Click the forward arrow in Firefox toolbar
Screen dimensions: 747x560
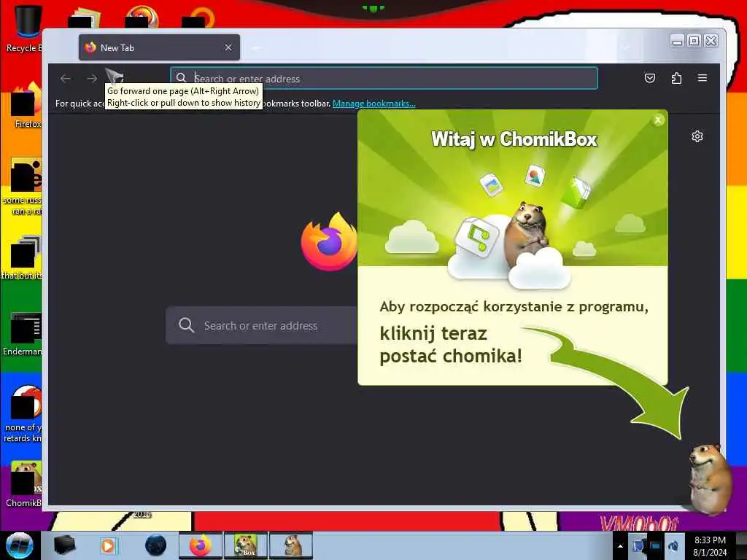coord(92,78)
